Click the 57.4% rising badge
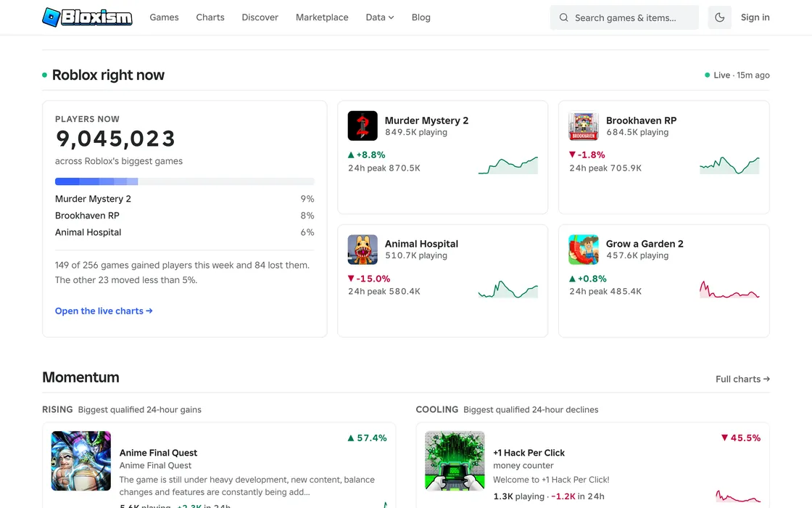The image size is (812, 508). point(367,438)
